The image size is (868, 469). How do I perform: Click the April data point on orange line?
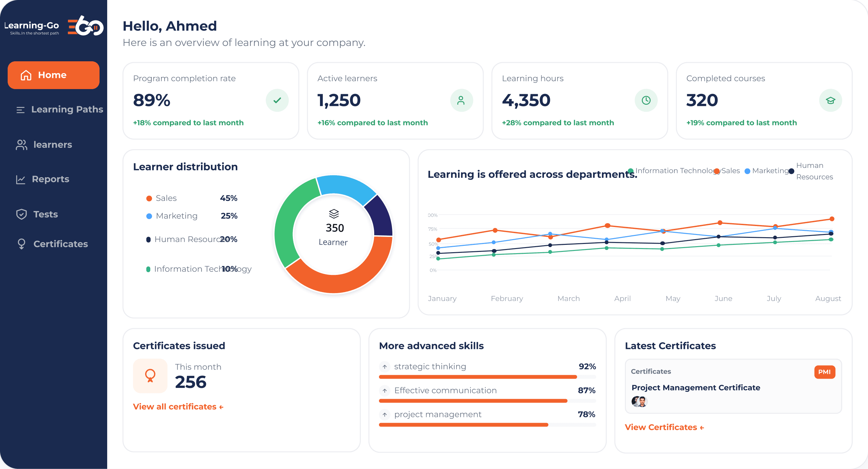coord(607,226)
